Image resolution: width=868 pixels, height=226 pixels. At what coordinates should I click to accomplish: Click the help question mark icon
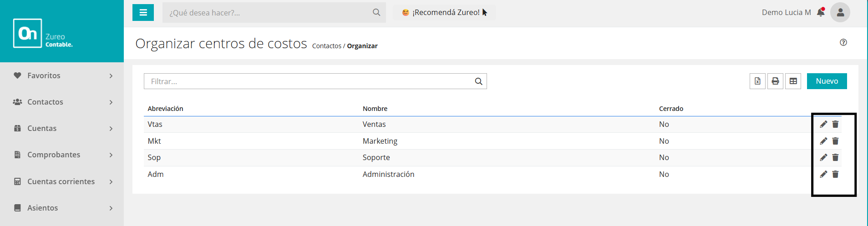tap(843, 42)
